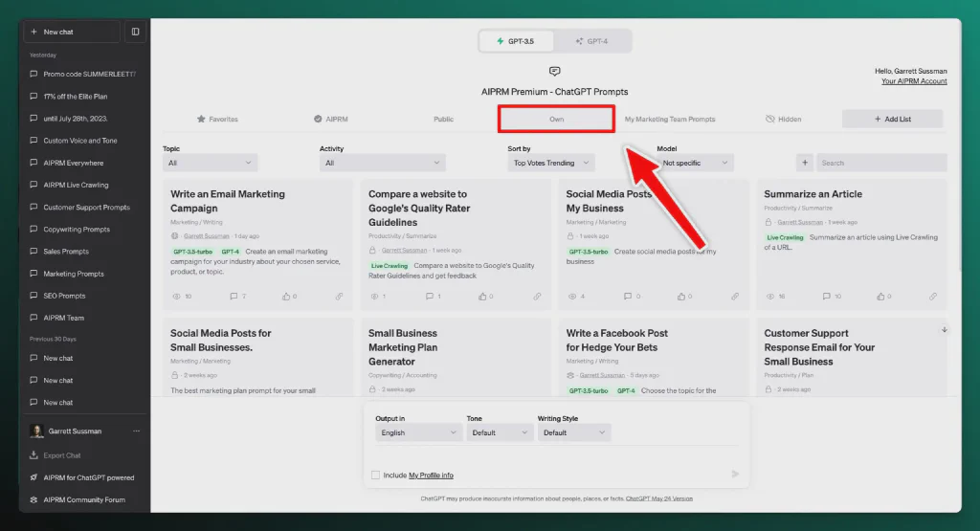This screenshot has height=531, width=980.
Task: Open Small Business Marketing Plan Generator card
Action: [x=456, y=358]
